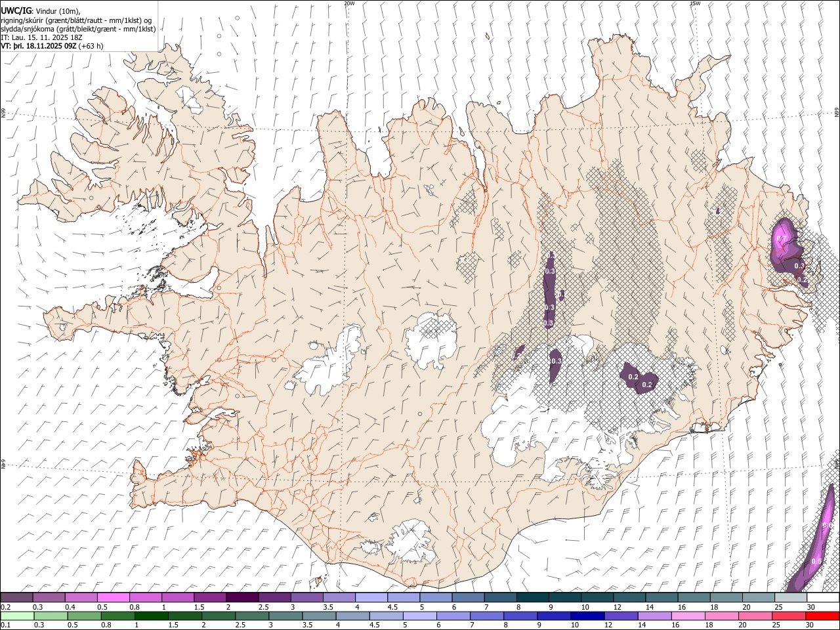Select the 'IT: Lau. 15. 11. 2025 18Z' line
The height and width of the screenshot is (630, 840).
(42, 37)
